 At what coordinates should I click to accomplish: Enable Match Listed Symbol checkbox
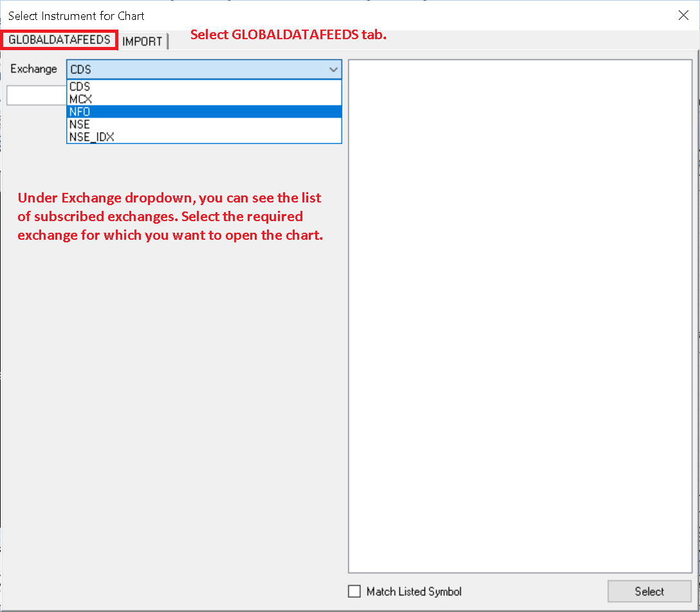coord(355,591)
